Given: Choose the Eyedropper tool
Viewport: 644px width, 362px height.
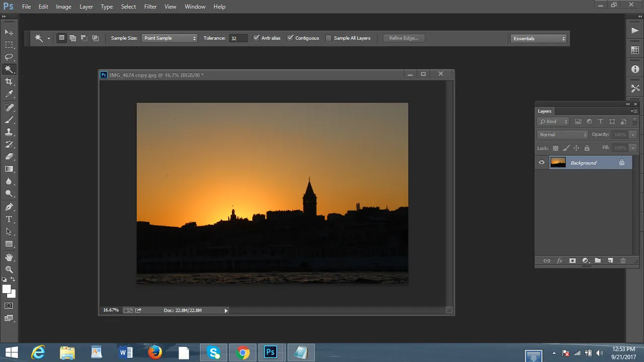Looking at the screenshot, I should pos(9,94).
